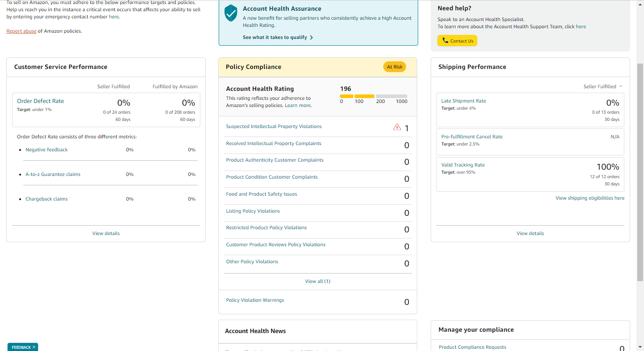Click the '0 of 208 orders' text
The width and height of the screenshot is (644, 351).
(x=180, y=112)
